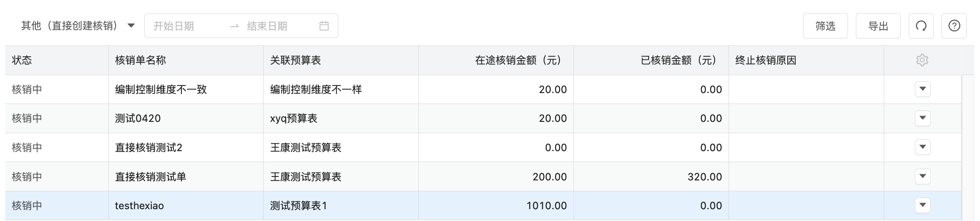Open 其他（直接创建核销）type dropdown

coord(78,26)
